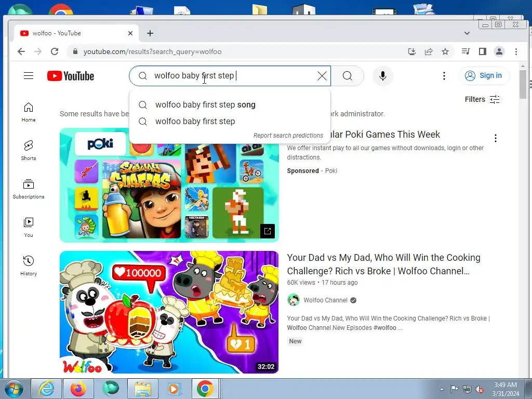The width and height of the screenshot is (532, 399).
Task: Expand the Chrome tab search dropdown
Action: point(467,33)
